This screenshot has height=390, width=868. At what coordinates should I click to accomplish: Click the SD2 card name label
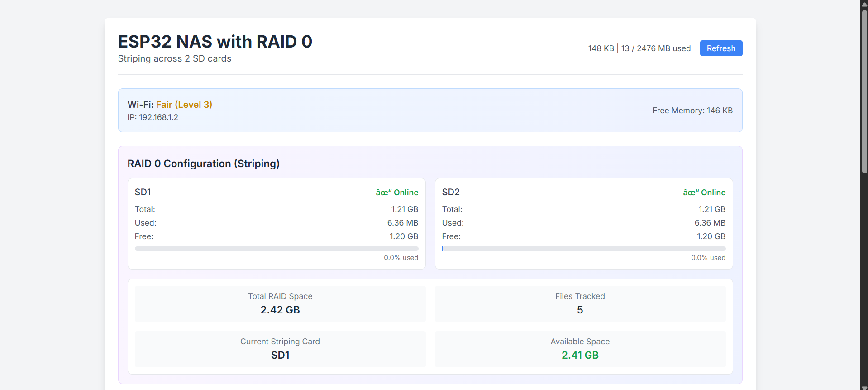coord(450,192)
